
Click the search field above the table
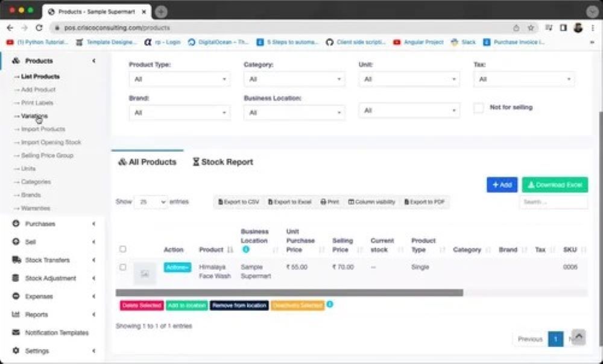tap(553, 202)
